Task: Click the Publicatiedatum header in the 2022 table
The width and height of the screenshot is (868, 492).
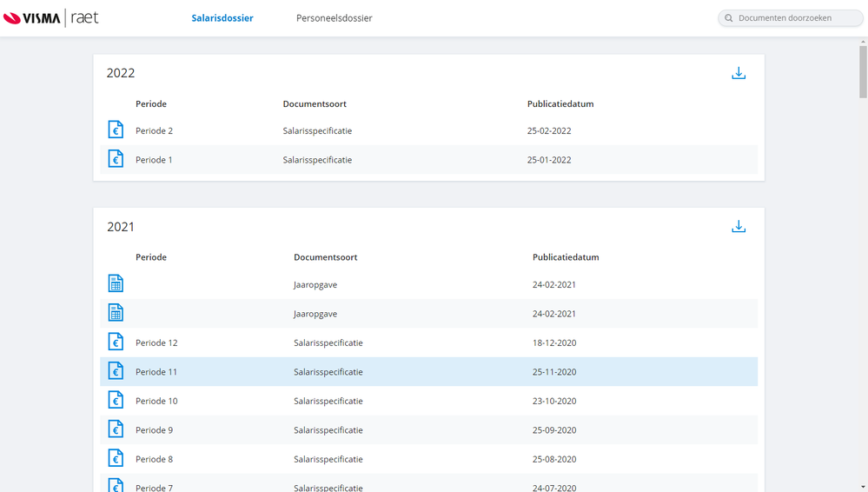Action: click(560, 104)
